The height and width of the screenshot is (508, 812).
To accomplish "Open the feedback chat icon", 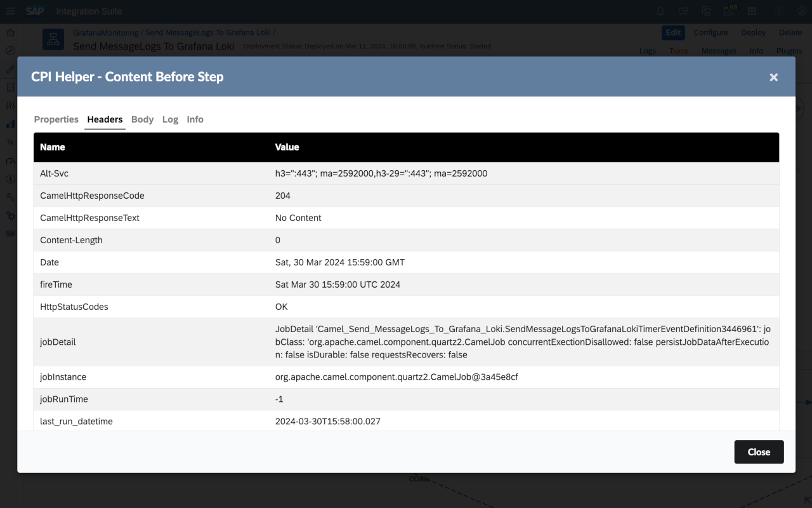I will 683,11.
